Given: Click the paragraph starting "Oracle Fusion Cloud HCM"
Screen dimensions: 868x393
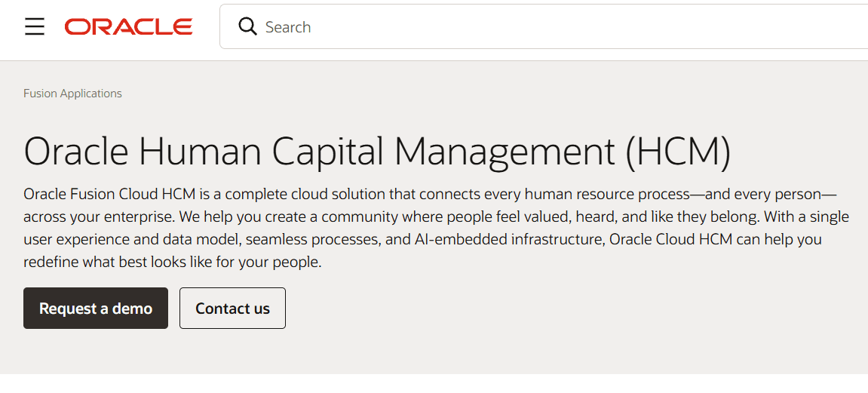Looking at the screenshot, I should tap(436, 228).
